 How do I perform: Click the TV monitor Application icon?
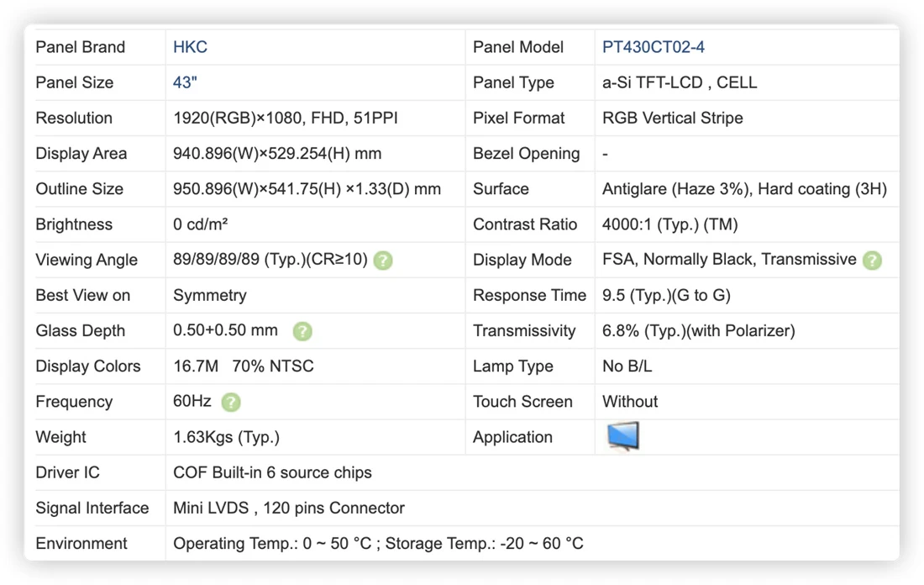[623, 436]
